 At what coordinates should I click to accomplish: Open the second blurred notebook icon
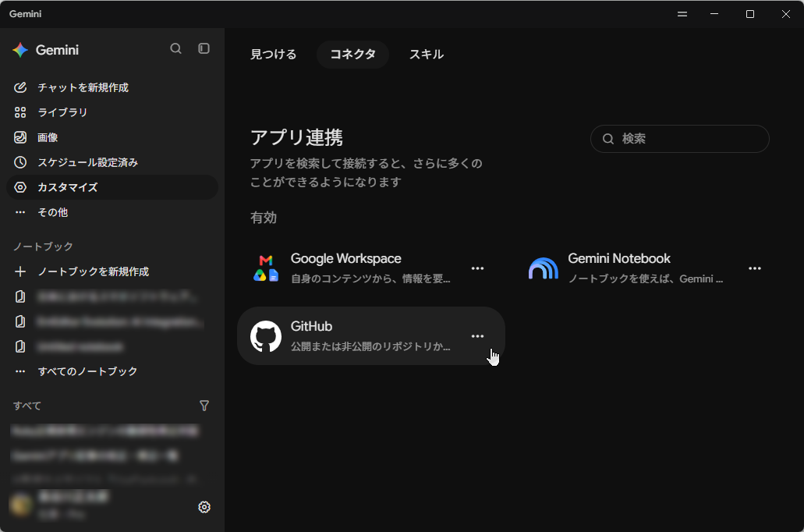point(20,321)
